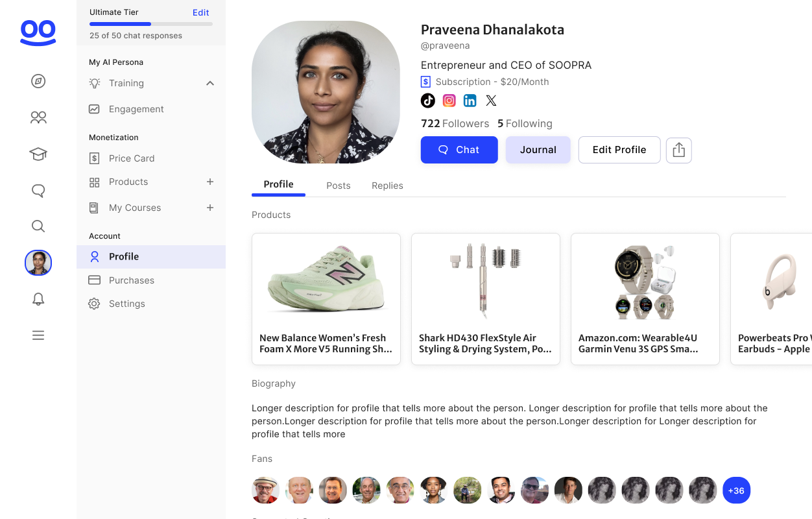Open the hamburger menu icon at bottom left
The image size is (812, 519).
38,335
